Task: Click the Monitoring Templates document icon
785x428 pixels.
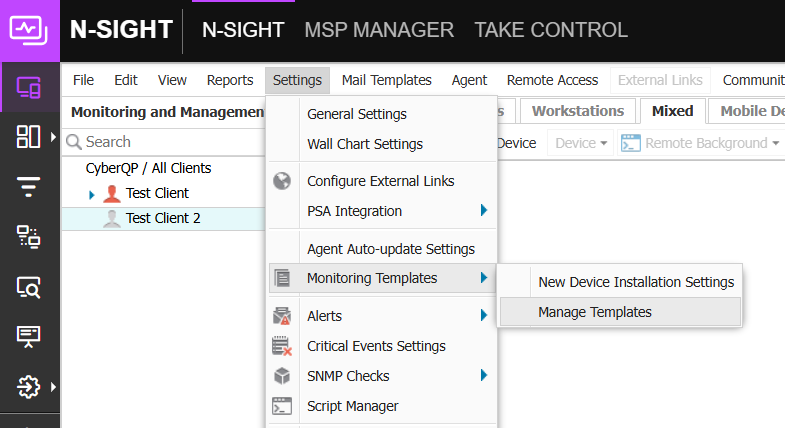Action: tap(282, 278)
